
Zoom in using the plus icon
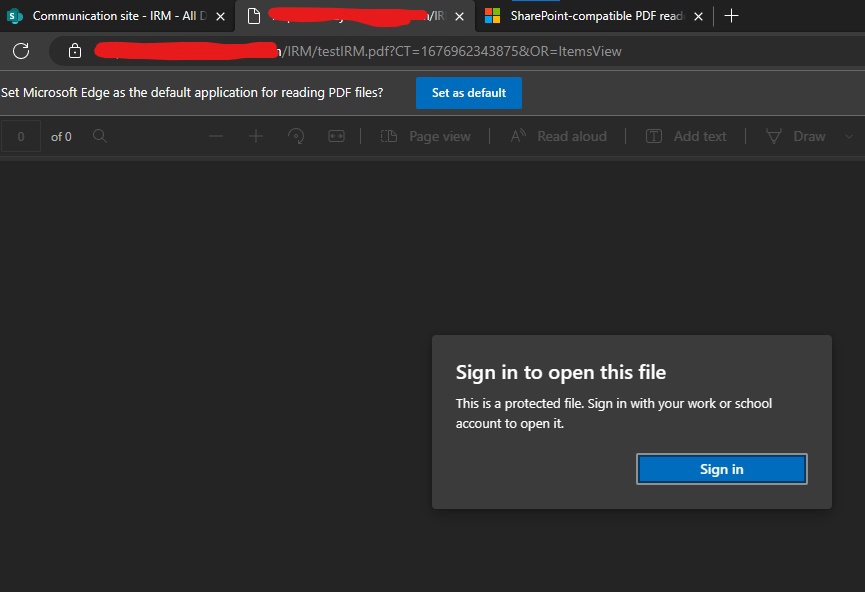256,136
